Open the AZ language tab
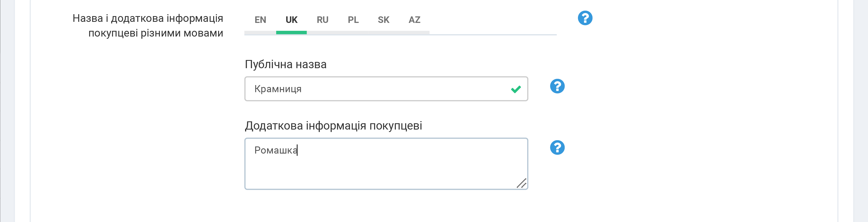This screenshot has width=868, height=222. [414, 20]
